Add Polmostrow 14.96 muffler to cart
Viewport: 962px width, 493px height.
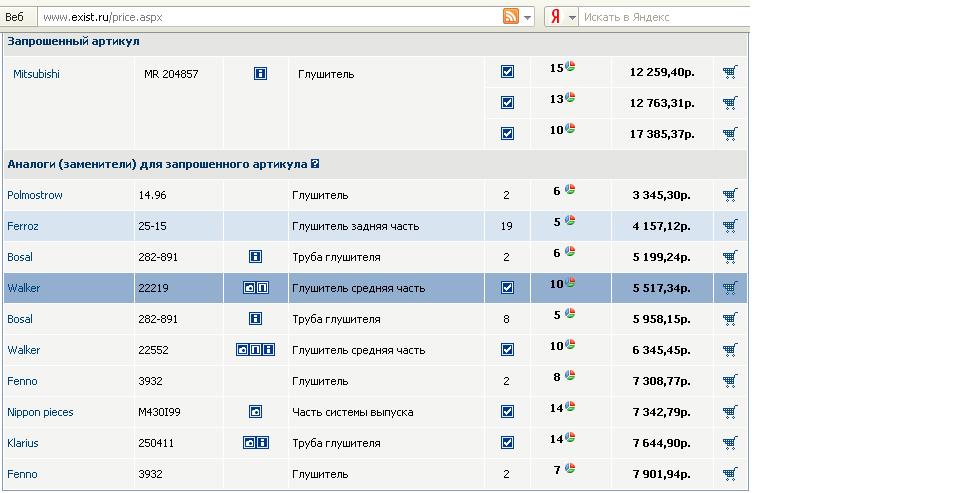pyautogui.click(x=730, y=195)
